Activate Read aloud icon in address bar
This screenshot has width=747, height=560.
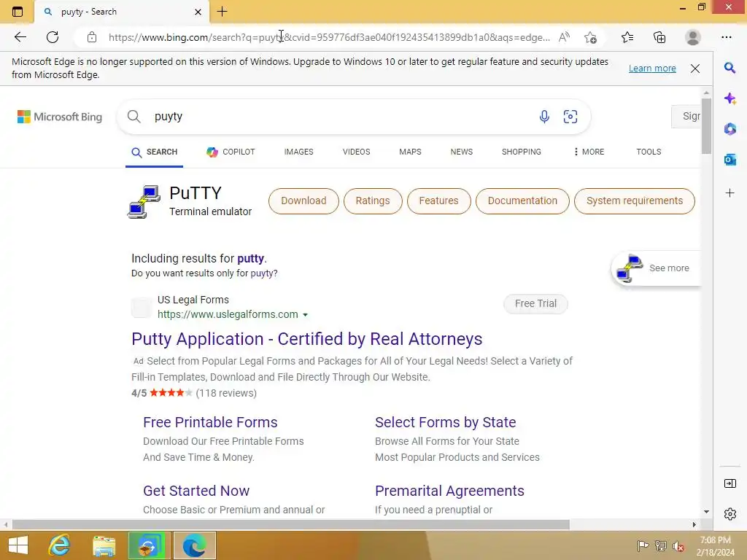(564, 37)
